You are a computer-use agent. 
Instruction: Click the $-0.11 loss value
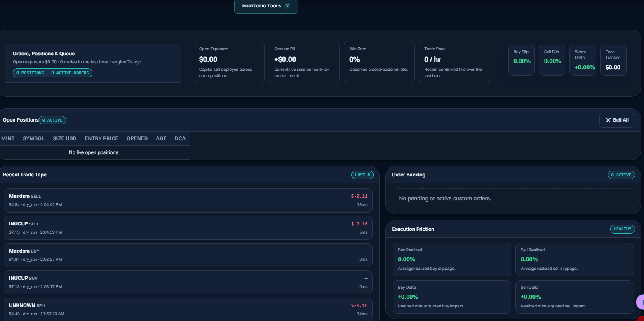pyautogui.click(x=359, y=197)
